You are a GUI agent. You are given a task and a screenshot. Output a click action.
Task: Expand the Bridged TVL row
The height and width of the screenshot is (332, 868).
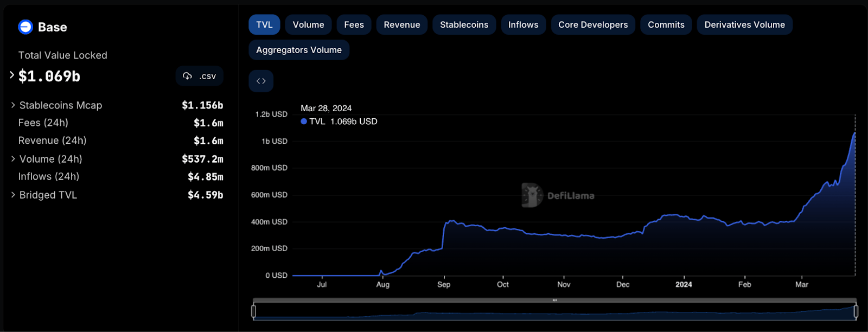13,195
